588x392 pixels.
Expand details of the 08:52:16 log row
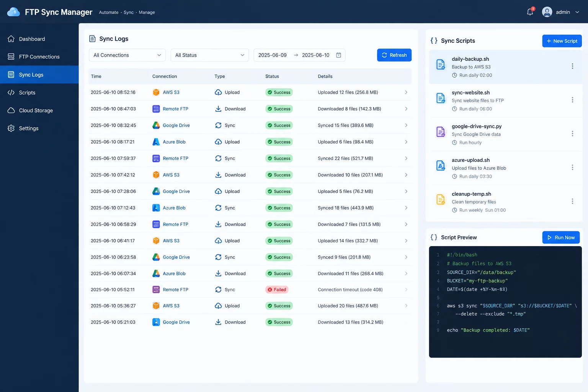point(406,92)
